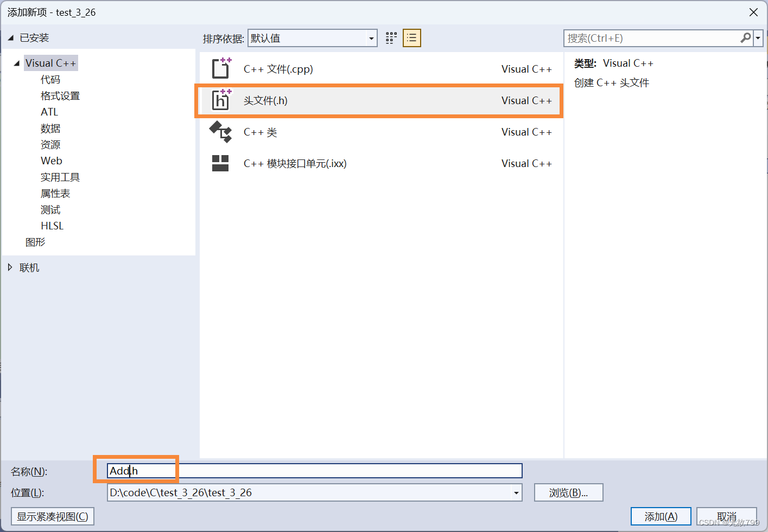Collapse the Visual C++ tree node
This screenshot has height=532, width=768.
point(17,63)
